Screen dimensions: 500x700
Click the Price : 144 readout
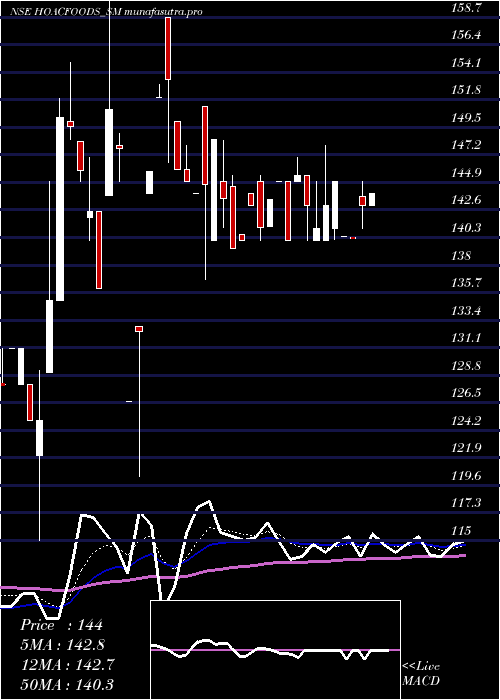click(62, 625)
